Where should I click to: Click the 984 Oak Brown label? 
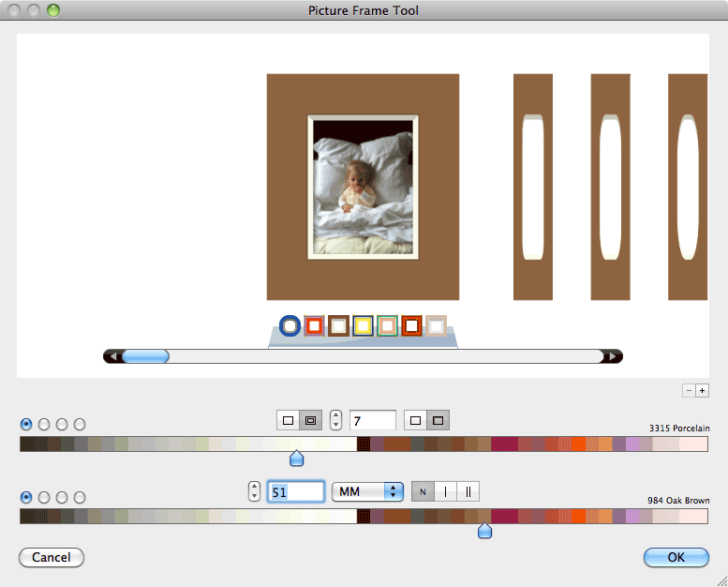(x=678, y=501)
